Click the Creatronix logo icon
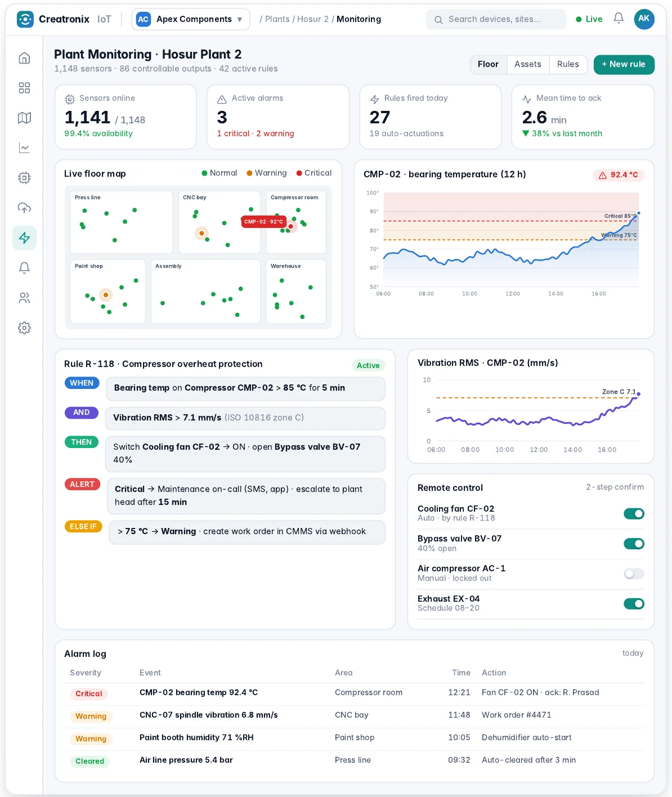The height and width of the screenshot is (797, 672). (x=25, y=19)
